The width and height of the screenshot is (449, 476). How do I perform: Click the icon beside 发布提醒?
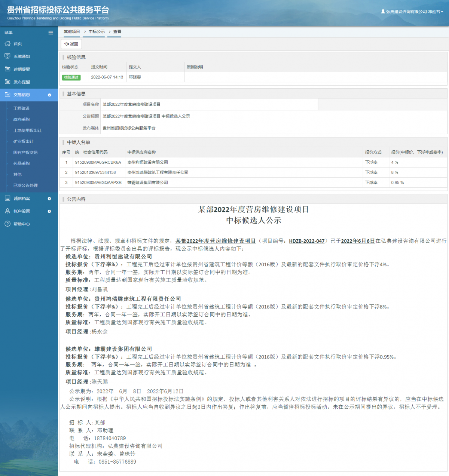[x=7, y=82]
